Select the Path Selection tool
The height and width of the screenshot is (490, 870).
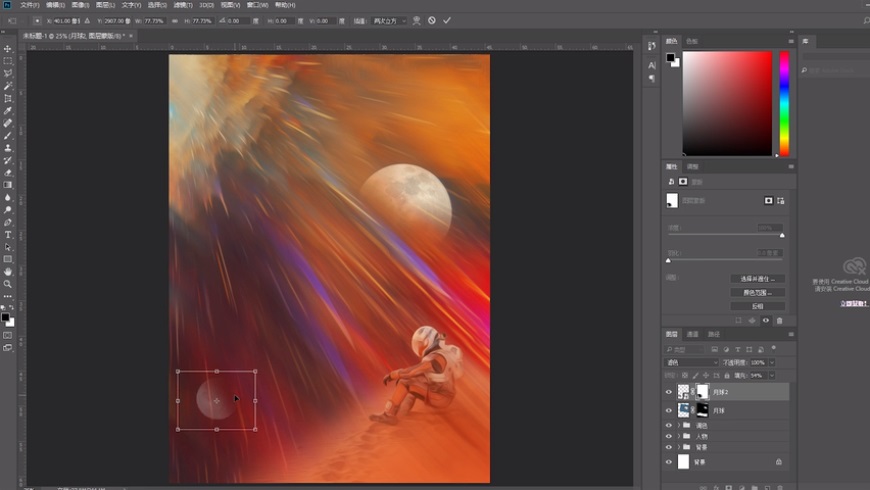click(8, 247)
